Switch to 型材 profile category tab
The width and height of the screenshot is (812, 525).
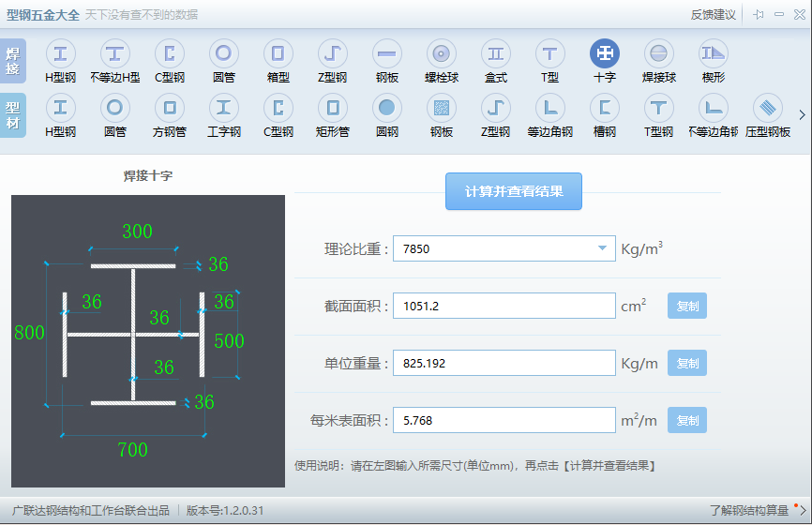[13, 115]
